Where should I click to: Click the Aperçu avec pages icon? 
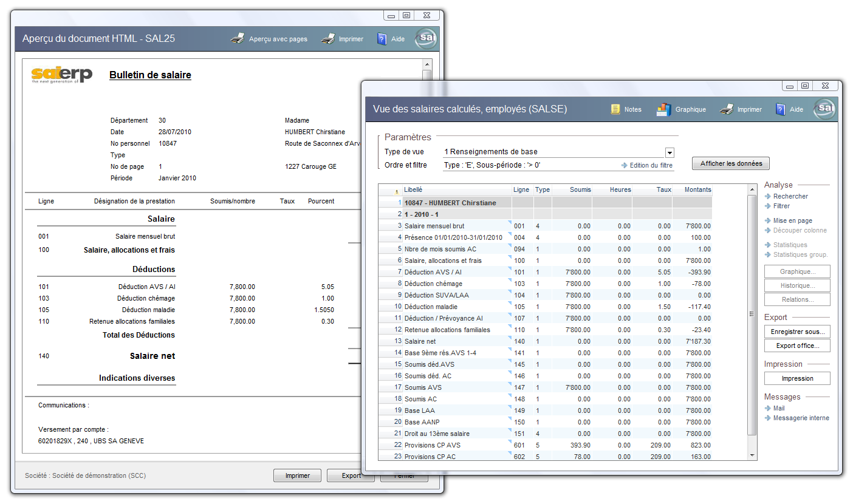click(x=238, y=39)
